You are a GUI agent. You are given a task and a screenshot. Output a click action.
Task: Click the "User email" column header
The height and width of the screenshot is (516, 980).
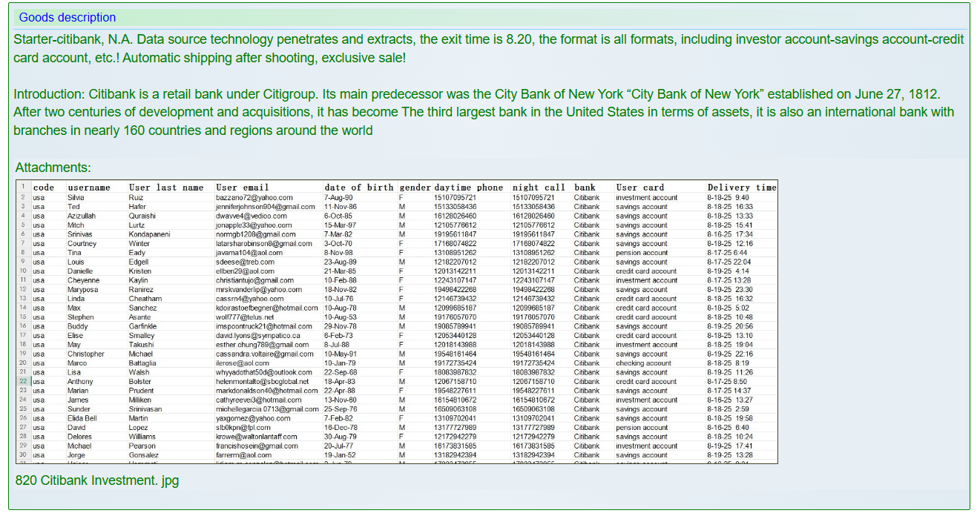point(242,188)
